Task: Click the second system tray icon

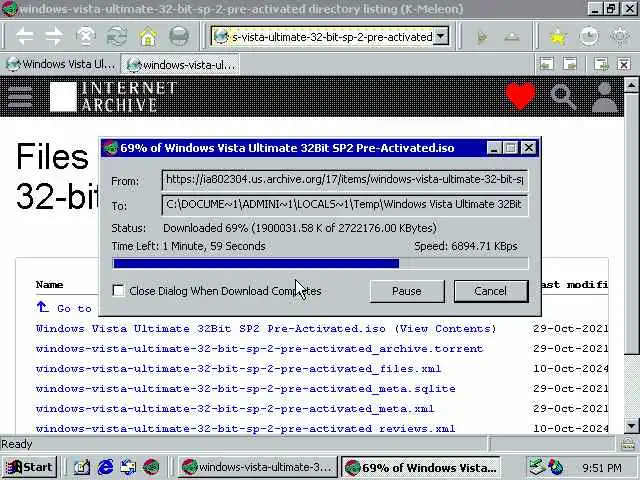Action: (556, 467)
